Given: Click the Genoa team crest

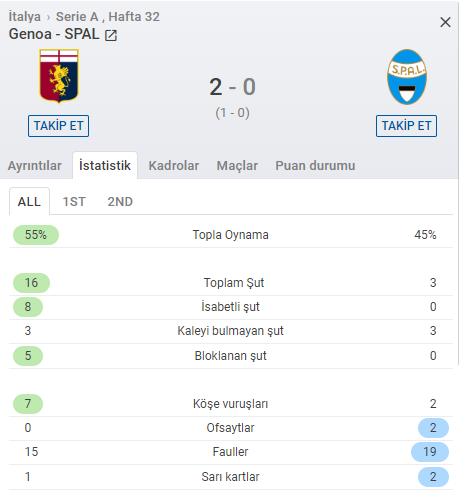Looking at the screenshot, I should click(x=59, y=76).
